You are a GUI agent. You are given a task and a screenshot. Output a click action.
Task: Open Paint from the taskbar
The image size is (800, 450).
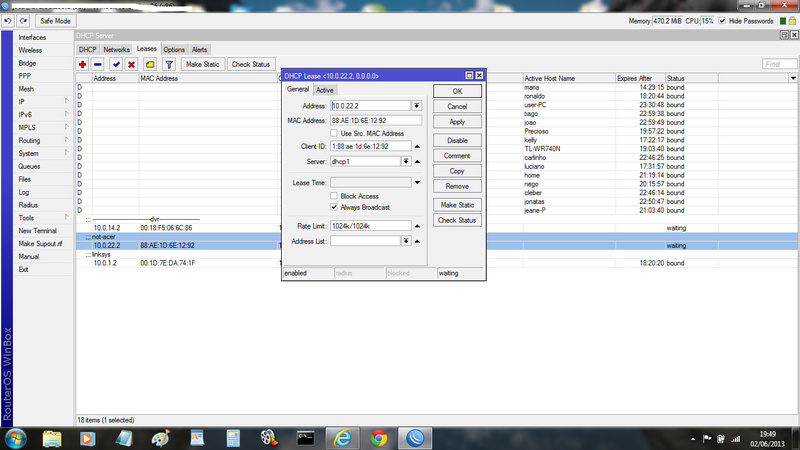pyautogui.click(x=160, y=438)
